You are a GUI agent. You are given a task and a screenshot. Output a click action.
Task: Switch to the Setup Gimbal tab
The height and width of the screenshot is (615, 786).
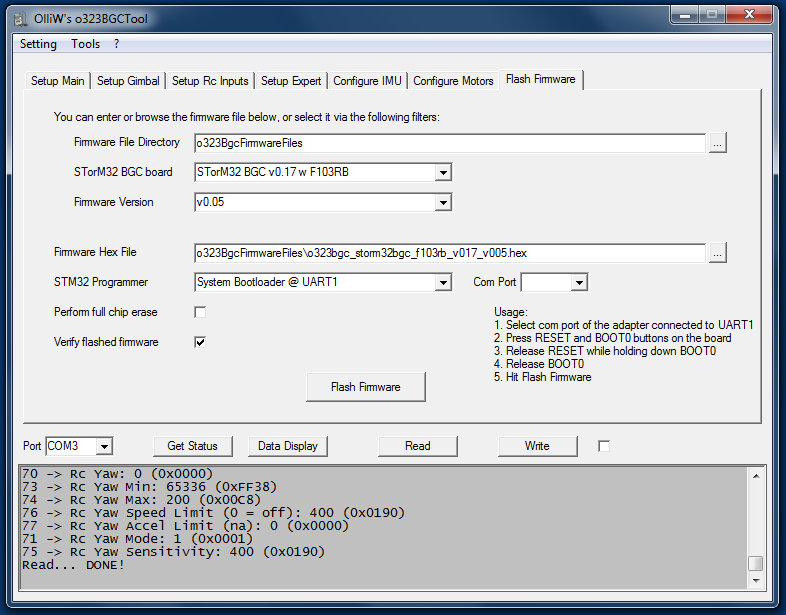(x=129, y=81)
